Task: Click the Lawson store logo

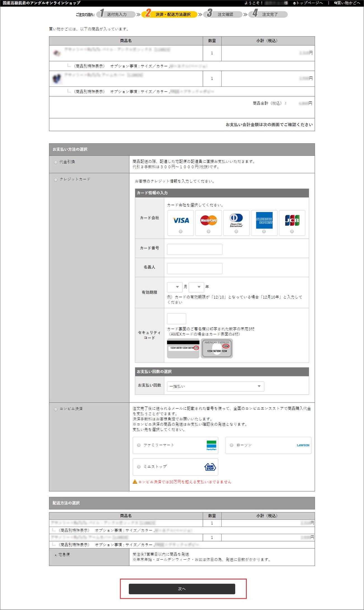Action: click(303, 445)
